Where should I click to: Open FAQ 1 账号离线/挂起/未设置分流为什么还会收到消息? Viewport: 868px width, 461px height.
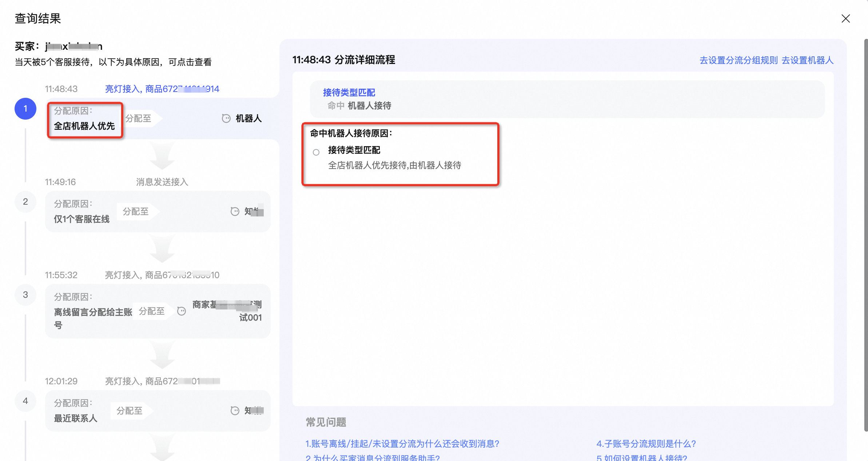[402, 444]
